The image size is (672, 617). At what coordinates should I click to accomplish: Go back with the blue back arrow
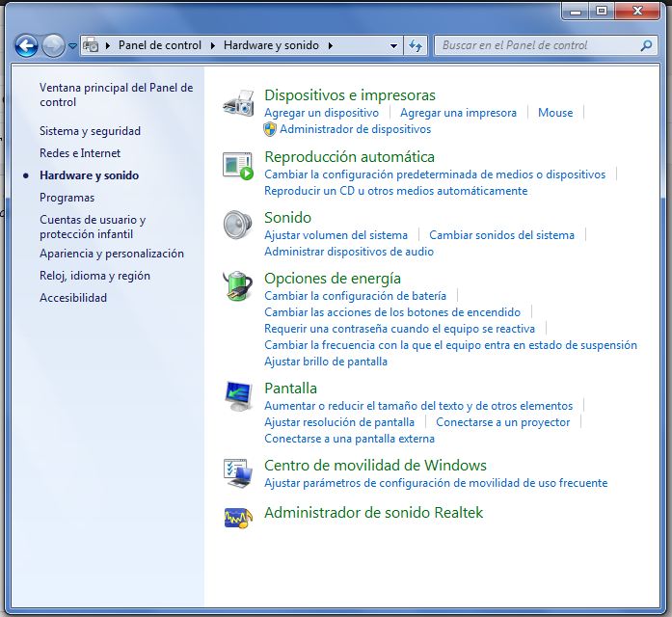pos(27,45)
